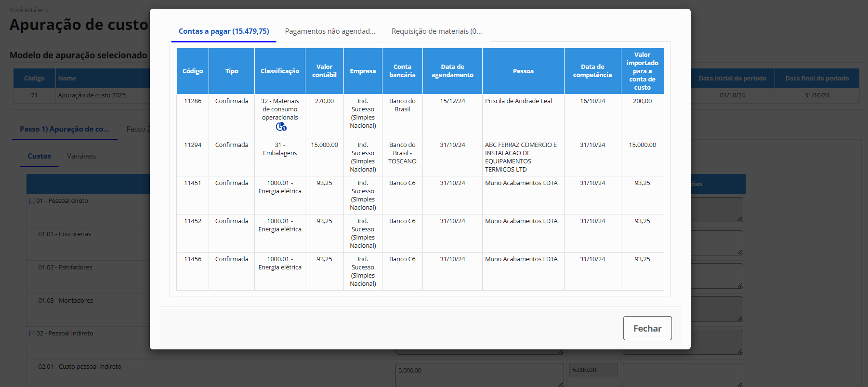The image size is (868, 387).
Task: Switch to Contas a pagar tab
Action: (x=224, y=31)
